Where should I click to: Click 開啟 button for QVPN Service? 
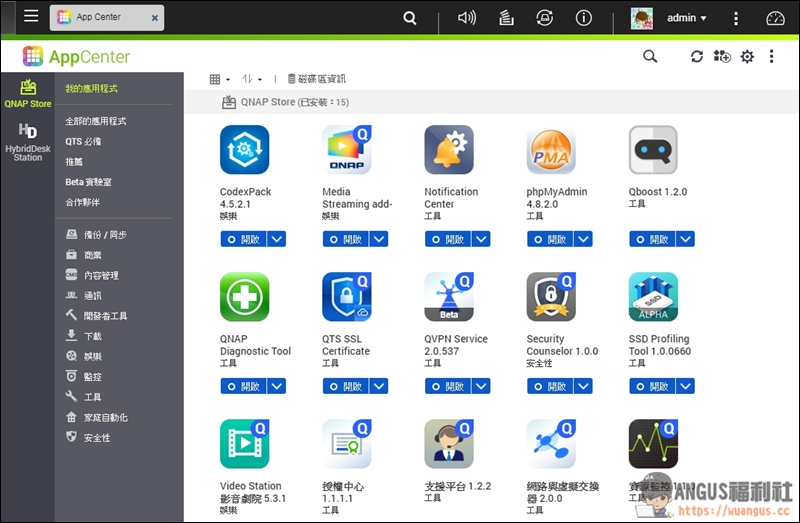(446, 386)
